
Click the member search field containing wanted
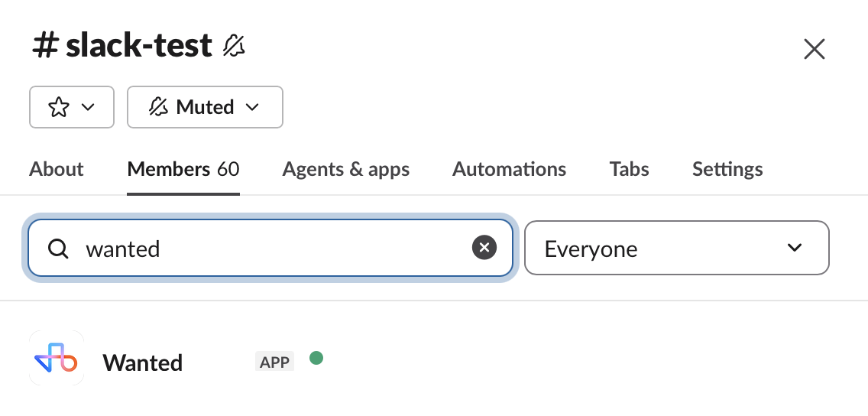point(270,248)
